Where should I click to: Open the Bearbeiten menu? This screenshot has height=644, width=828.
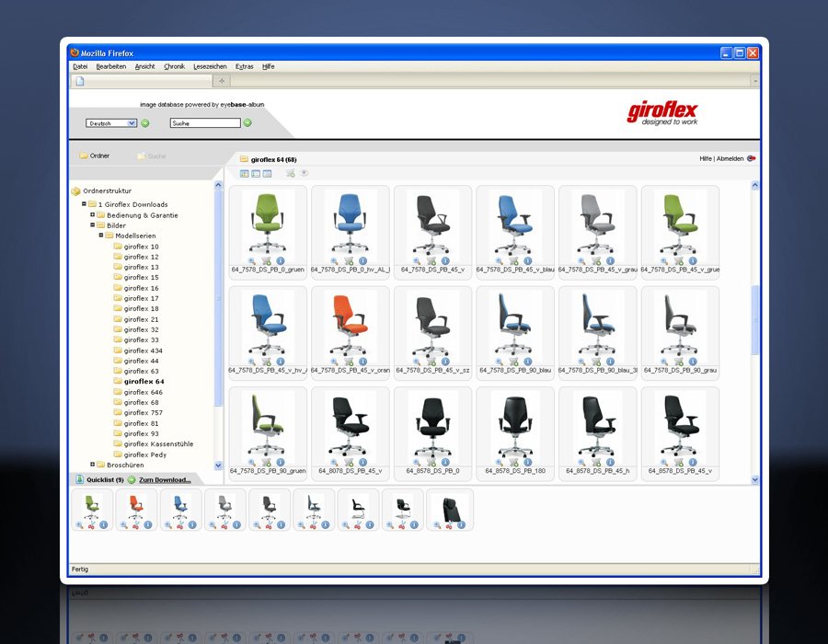tap(111, 66)
